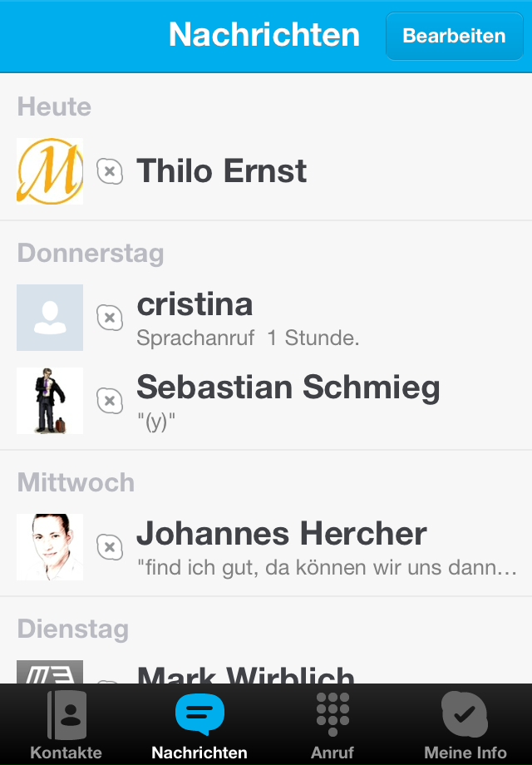Tap the Nachrichten header title

tap(264, 36)
